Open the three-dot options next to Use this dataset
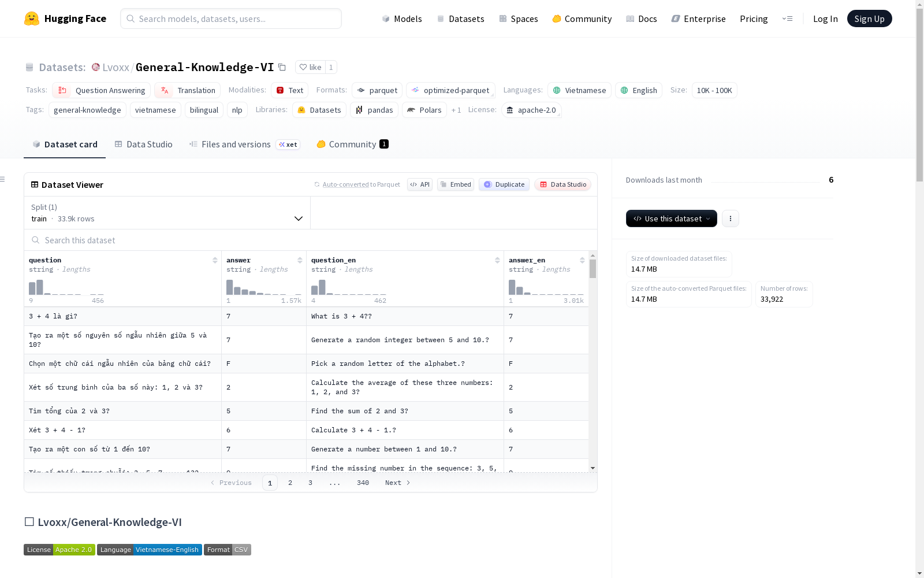Viewport: 924px width, 578px height. 731,218
